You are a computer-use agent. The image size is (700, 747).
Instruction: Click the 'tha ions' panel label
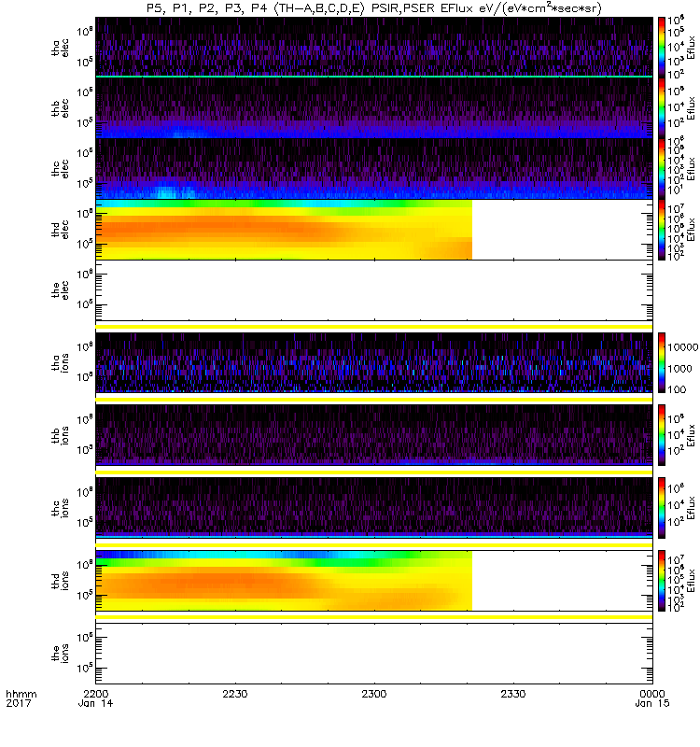pyautogui.click(x=60, y=363)
